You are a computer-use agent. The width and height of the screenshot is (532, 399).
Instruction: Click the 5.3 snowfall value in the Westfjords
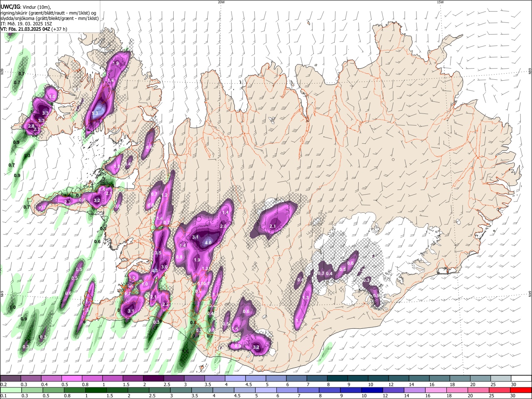click(x=95, y=113)
